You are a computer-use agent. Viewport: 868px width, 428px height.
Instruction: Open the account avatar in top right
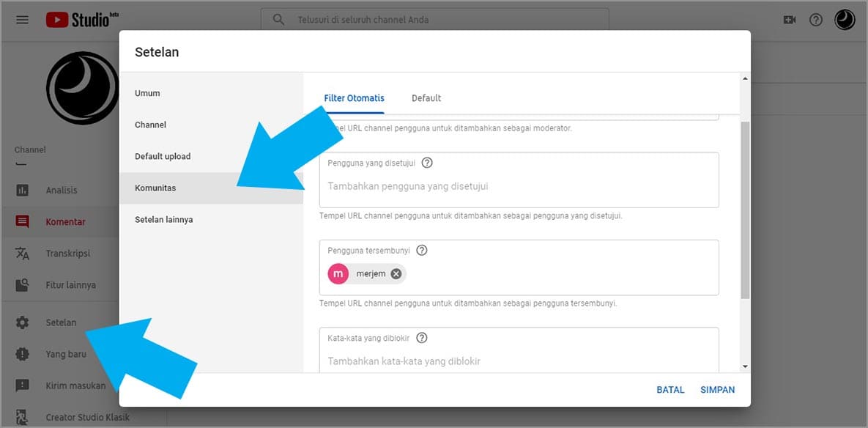click(845, 20)
